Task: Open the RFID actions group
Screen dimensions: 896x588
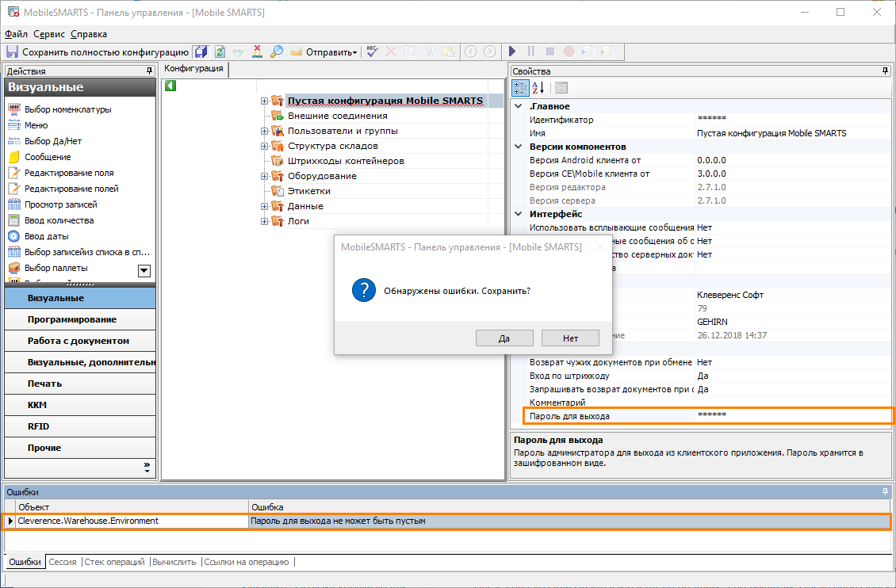Action: click(80, 426)
